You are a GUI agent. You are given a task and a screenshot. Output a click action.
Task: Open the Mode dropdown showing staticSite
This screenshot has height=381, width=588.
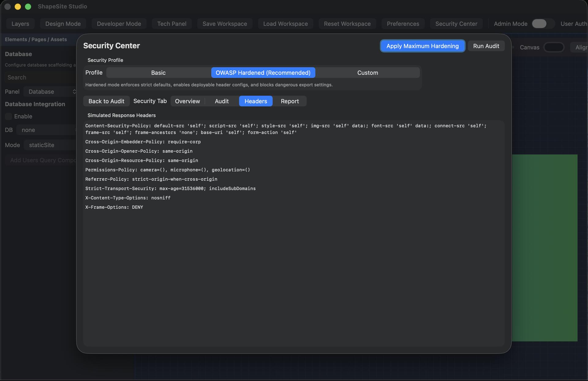point(49,145)
